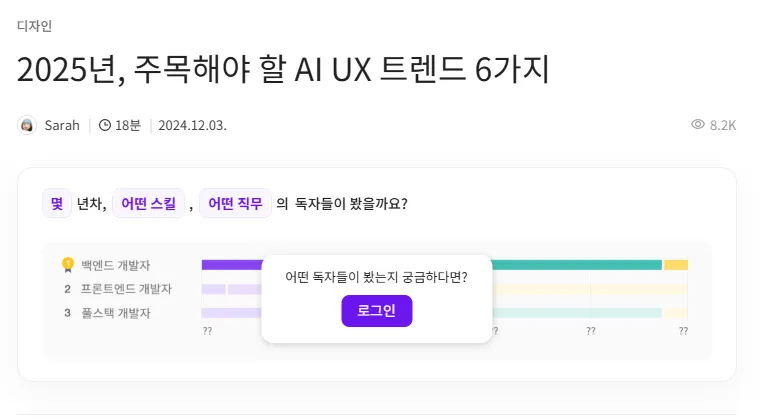Select the 몇 years filter chip
Image resolution: width=771 pixels, height=418 pixels.
click(56, 203)
